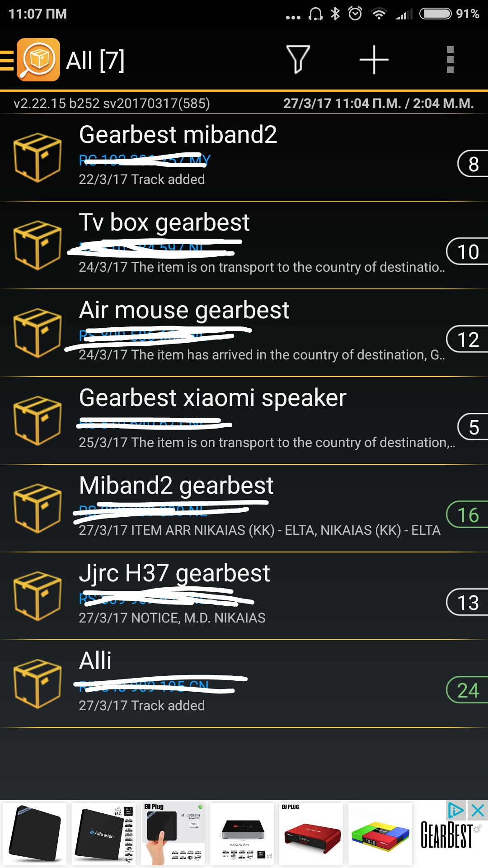Tap the AdChoices info icon
Viewport: 488px width, 868px height.
tap(455, 811)
